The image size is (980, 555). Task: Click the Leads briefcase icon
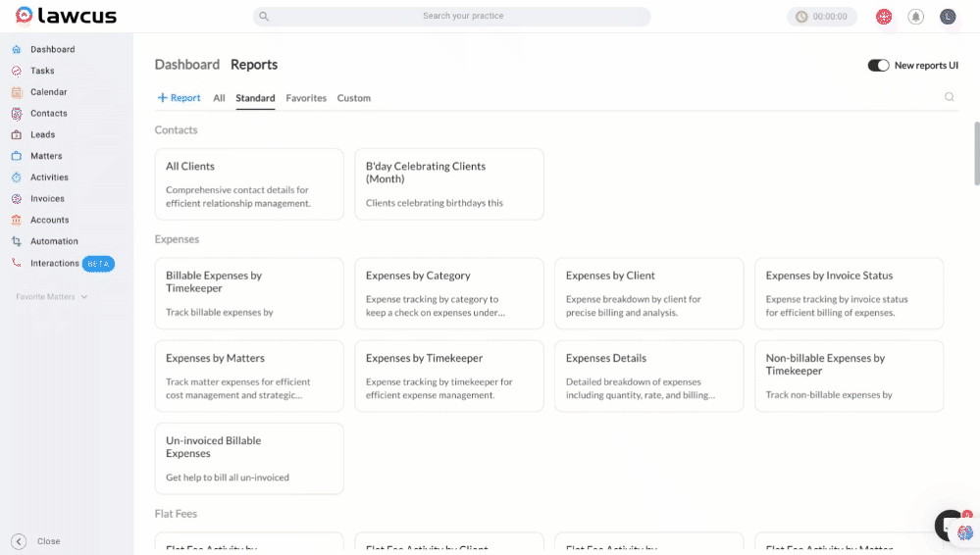(x=17, y=134)
